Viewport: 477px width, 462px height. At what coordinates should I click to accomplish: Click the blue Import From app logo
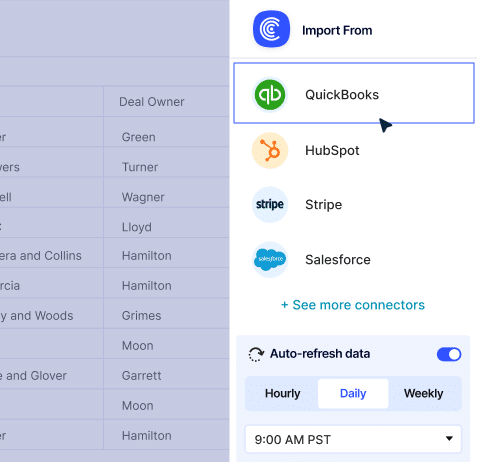[271, 29]
